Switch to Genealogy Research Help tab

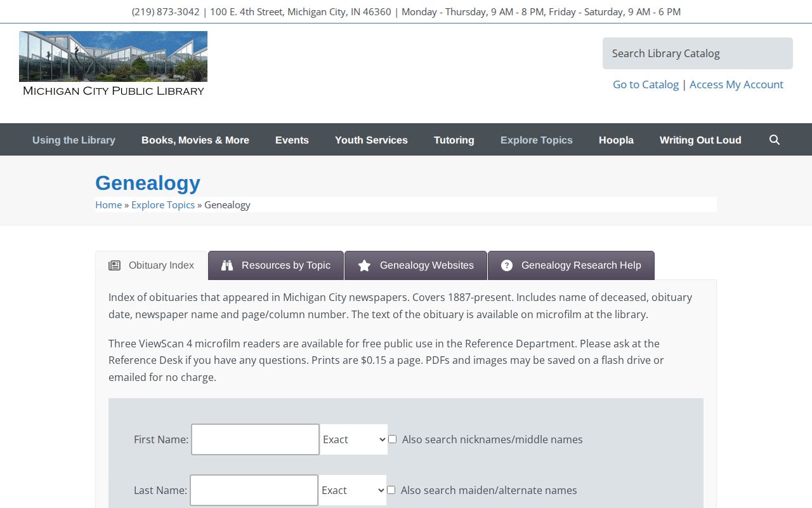click(571, 265)
